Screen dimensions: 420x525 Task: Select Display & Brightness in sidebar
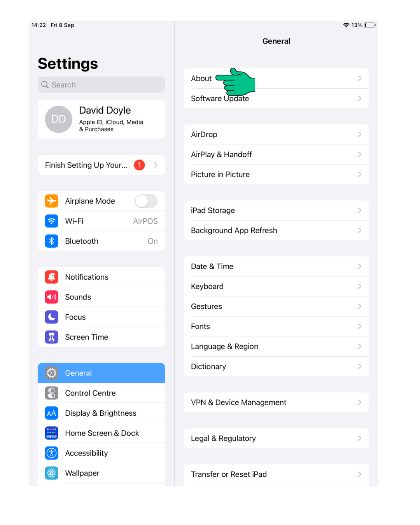pos(101,413)
